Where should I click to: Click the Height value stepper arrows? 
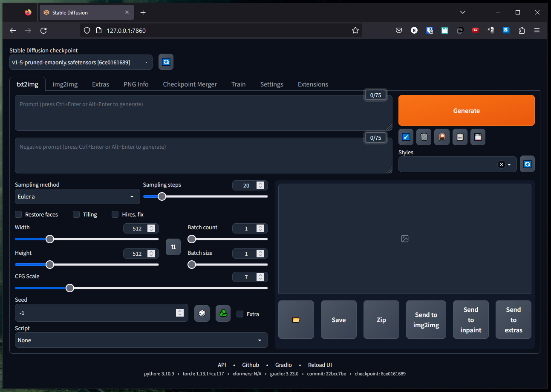(151, 254)
